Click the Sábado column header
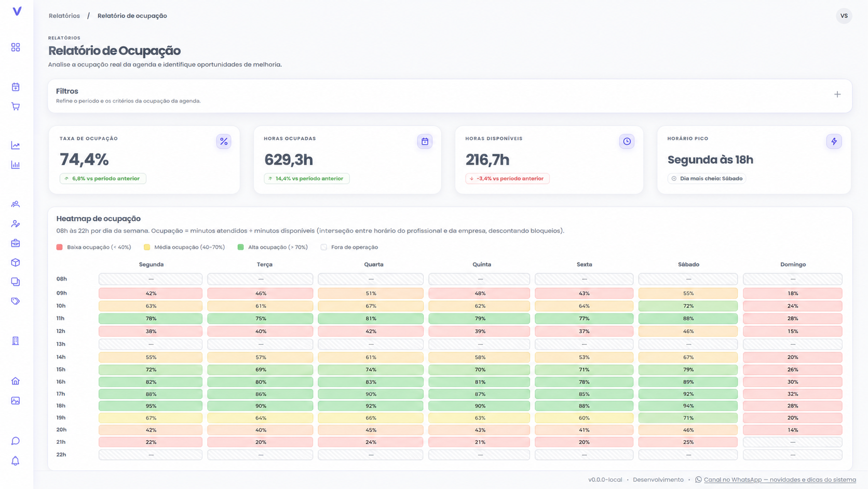This screenshot has height=489, width=868. tap(688, 265)
